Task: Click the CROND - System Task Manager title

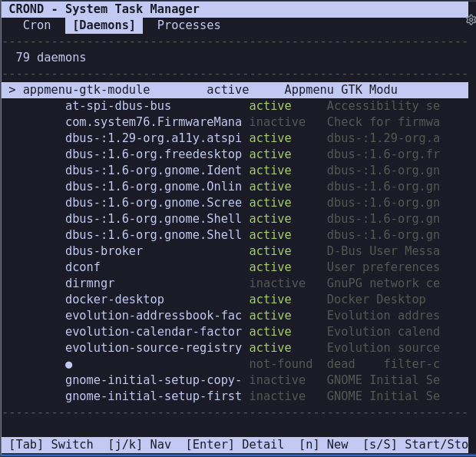Action: (104, 8)
